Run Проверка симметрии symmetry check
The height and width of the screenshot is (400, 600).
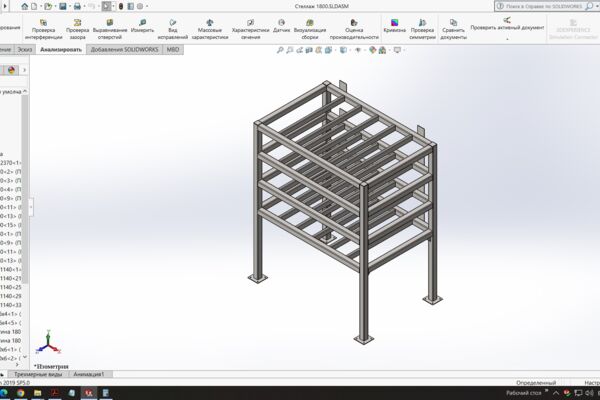click(x=422, y=29)
